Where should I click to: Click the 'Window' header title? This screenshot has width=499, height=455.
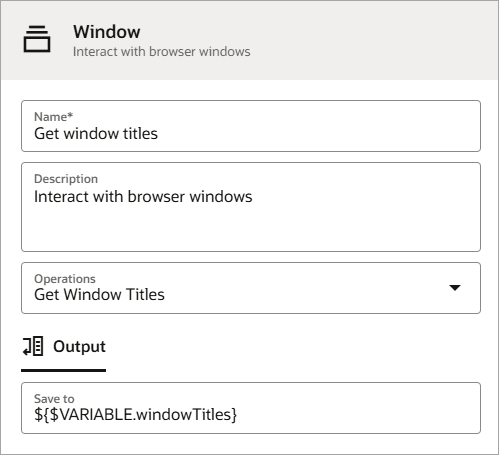point(107,32)
